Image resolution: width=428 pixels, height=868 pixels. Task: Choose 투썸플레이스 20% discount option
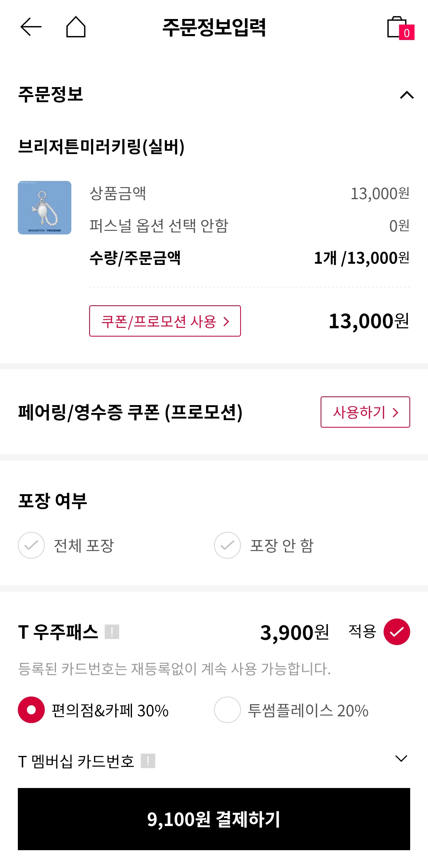click(227, 710)
